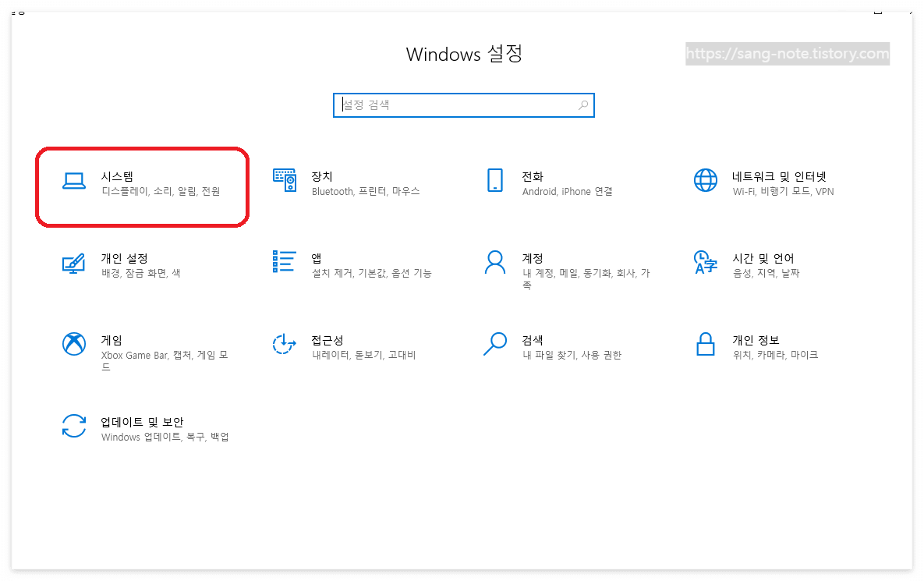This screenshot has width=924, height=581.
Task: Click the 검색 title text
Action: click(x=532, y=340)
